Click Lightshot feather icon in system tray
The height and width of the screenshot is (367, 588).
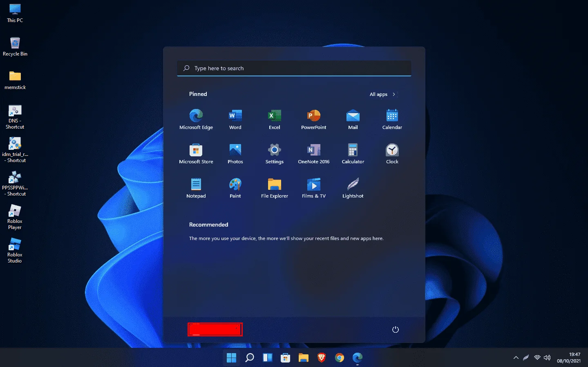coord(526,358)
